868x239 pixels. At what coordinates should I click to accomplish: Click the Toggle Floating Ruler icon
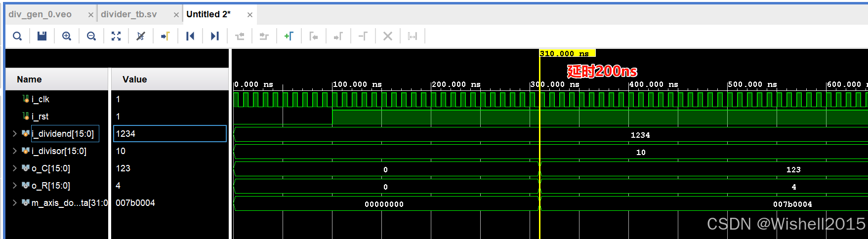click(x=413, y=36)
